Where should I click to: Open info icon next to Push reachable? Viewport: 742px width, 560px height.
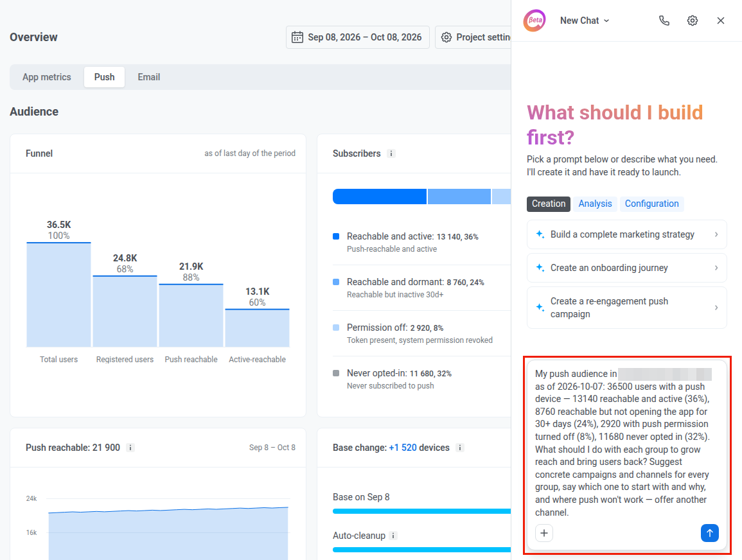(x=130, y=448)
